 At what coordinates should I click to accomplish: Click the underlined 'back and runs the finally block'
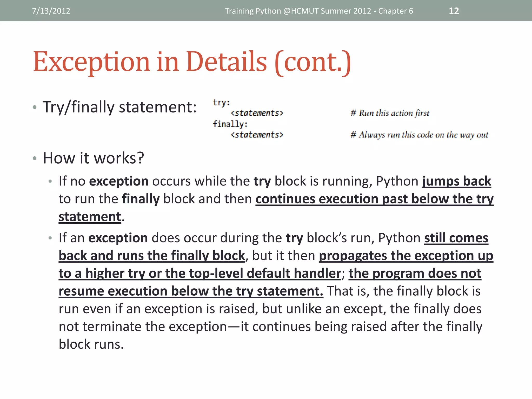coord(152,256)
